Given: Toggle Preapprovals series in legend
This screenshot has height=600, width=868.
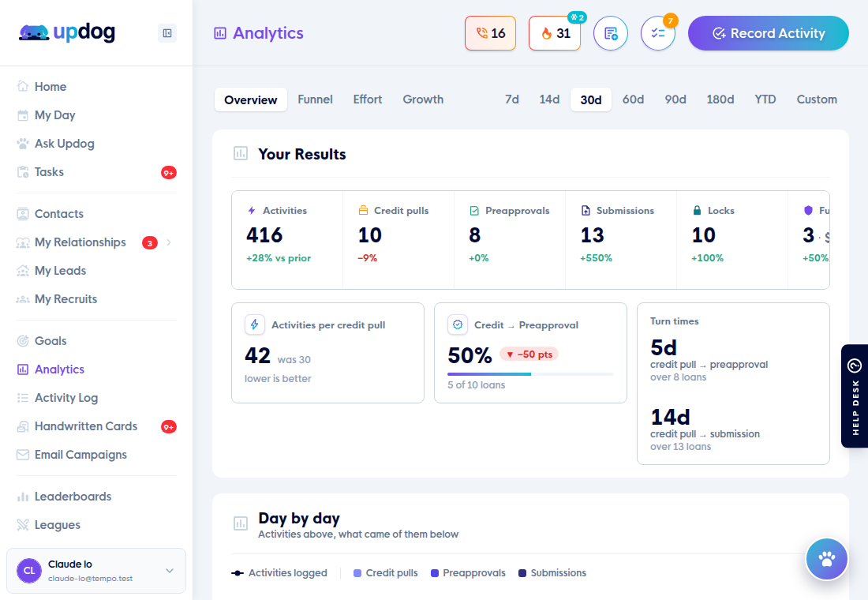Looking at the screenshot, I should (x=468, y=573).
